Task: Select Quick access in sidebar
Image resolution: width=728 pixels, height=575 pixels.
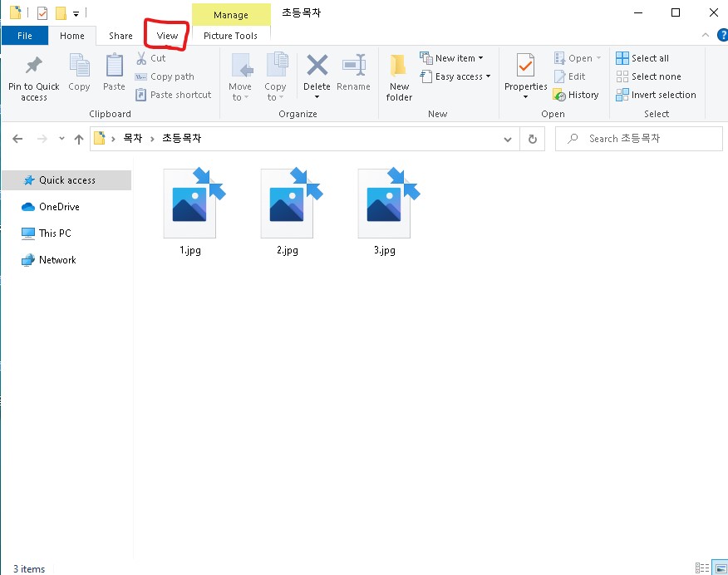Action: [x=66, y=180]
